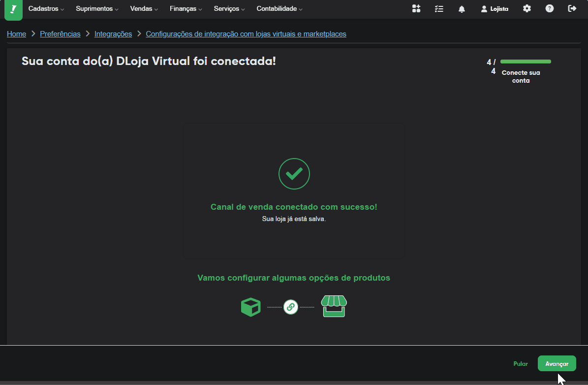Viewport: 588px width, 385px height.
Task: Open the task checklist icon
Action: point(439,9)
